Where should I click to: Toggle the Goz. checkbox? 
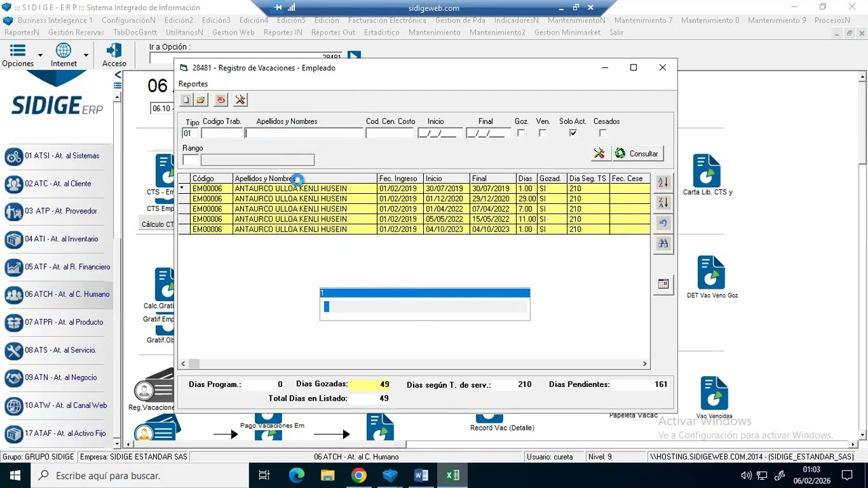pyautogui.click(x=521, y=133)
